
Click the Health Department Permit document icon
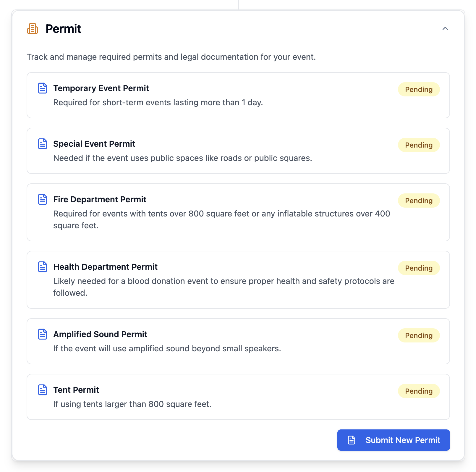point(43,267)
